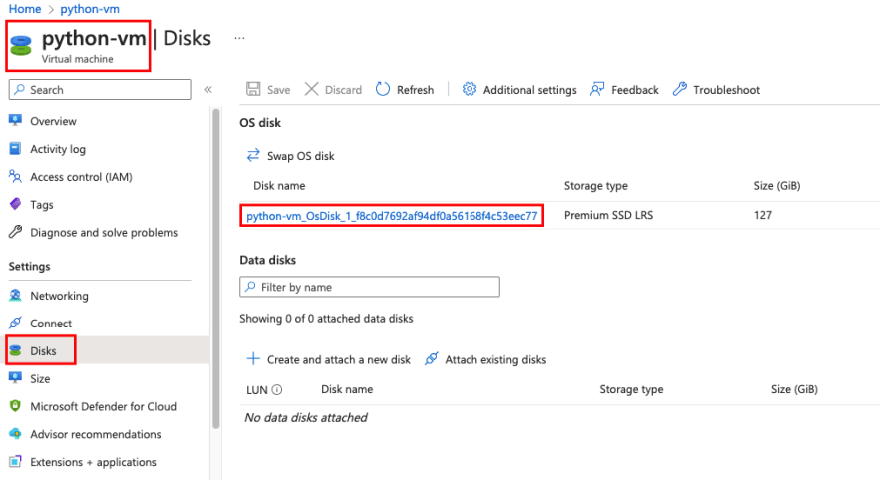Click Microsoft Defender for Cloud shield icon
Screen dimensions: 880x480
coord(16,405)
